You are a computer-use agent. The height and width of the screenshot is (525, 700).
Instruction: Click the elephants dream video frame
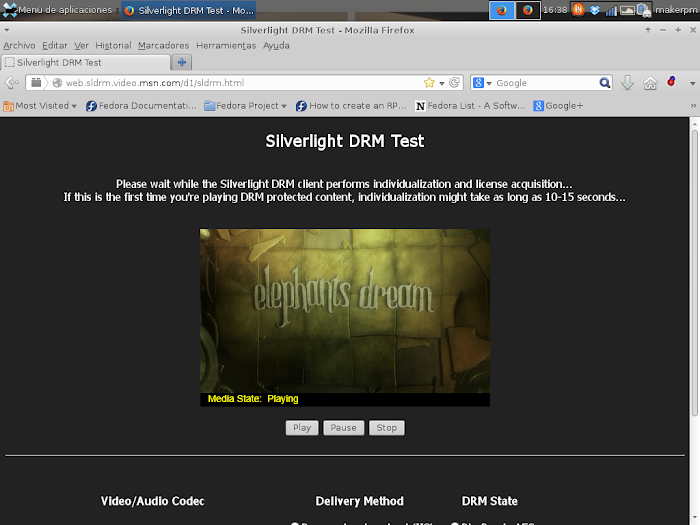pyautogui.click(x=345, y=311)
